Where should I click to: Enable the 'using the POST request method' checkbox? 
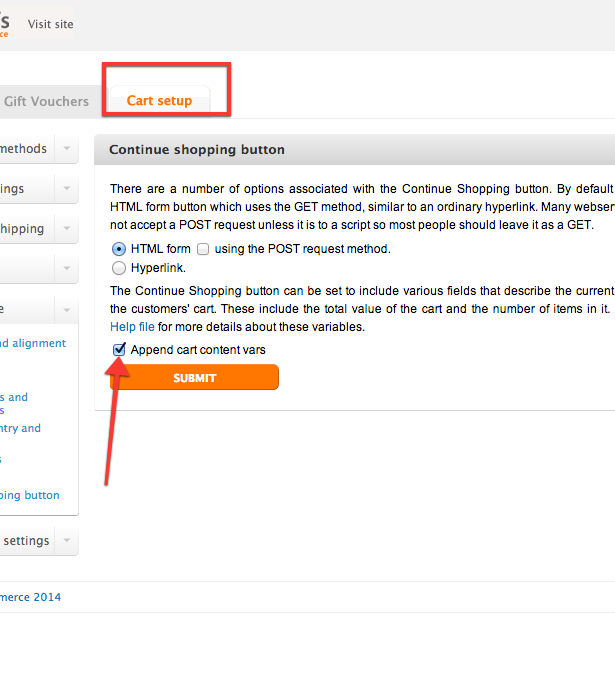[x=203, y=249]
